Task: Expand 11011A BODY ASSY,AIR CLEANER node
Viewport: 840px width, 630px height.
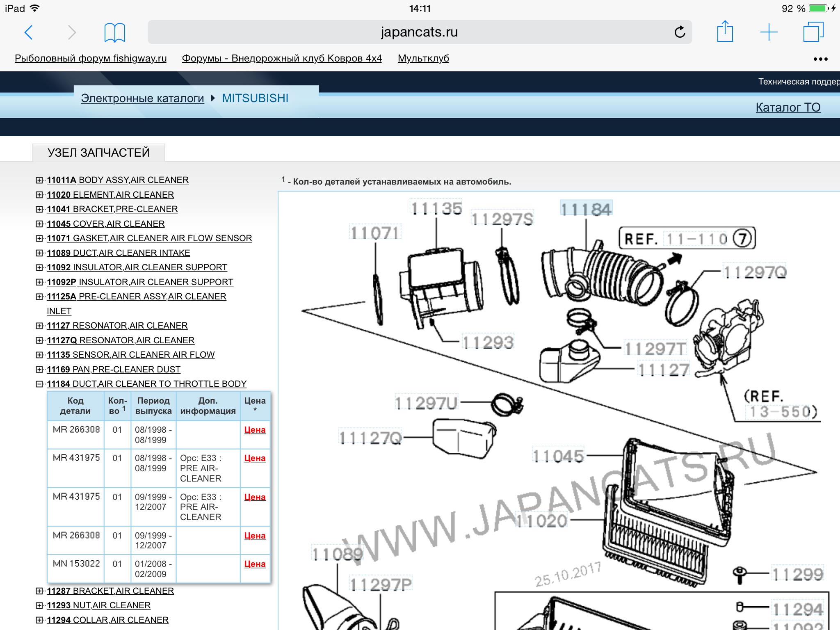Action: pyautogui.click(x=39, y=180)
